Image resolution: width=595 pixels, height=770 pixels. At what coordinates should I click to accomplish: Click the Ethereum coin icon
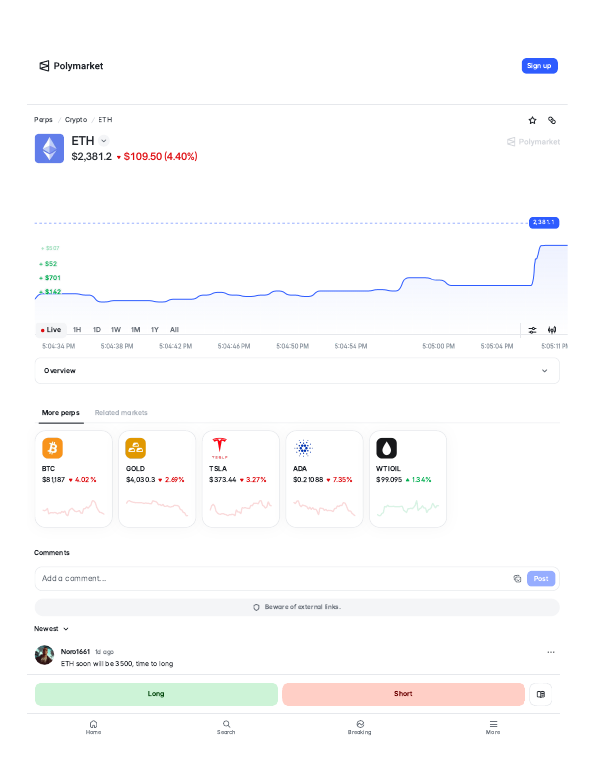[x=49, y=148]
